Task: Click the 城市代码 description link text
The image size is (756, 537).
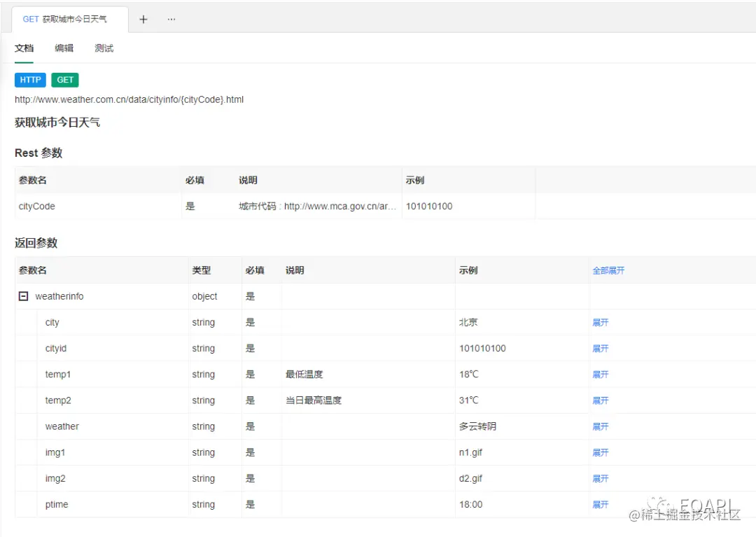Action: tap(317, 207)
